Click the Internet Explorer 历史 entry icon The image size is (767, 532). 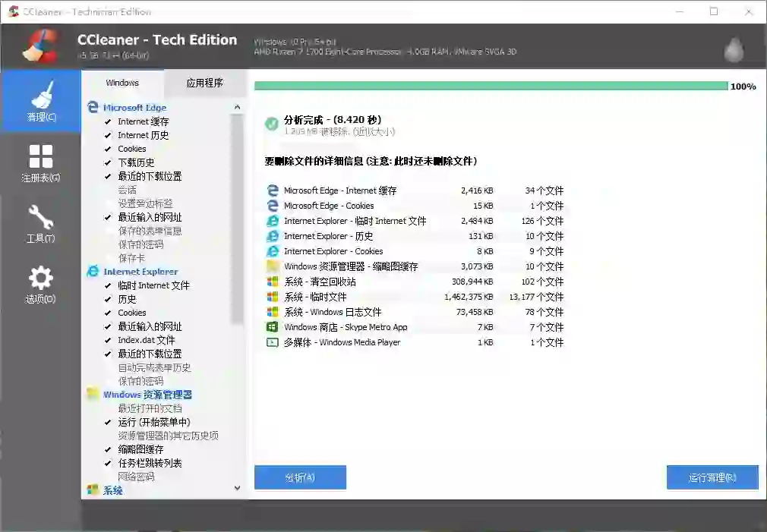click(x=272, y=236)
